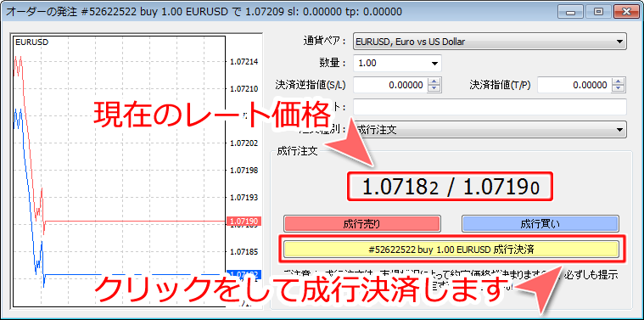Click the 1.07198 price axis label
This screenshot has width=644, height=320.
[244, 170]
